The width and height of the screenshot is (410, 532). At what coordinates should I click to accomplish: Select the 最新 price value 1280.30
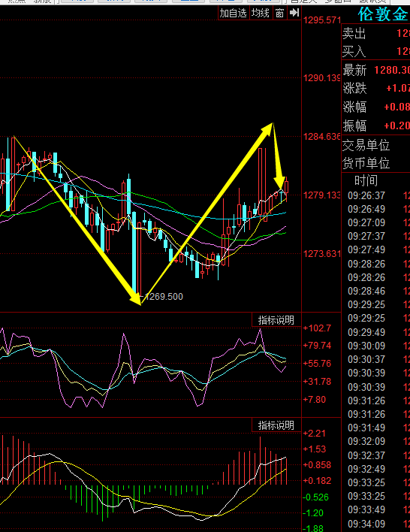pos(392,70)
